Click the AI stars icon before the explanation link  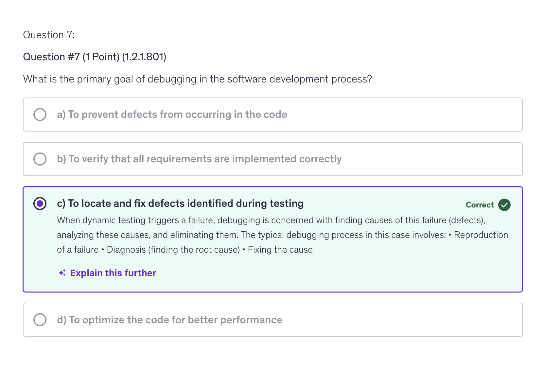[62, 273]
